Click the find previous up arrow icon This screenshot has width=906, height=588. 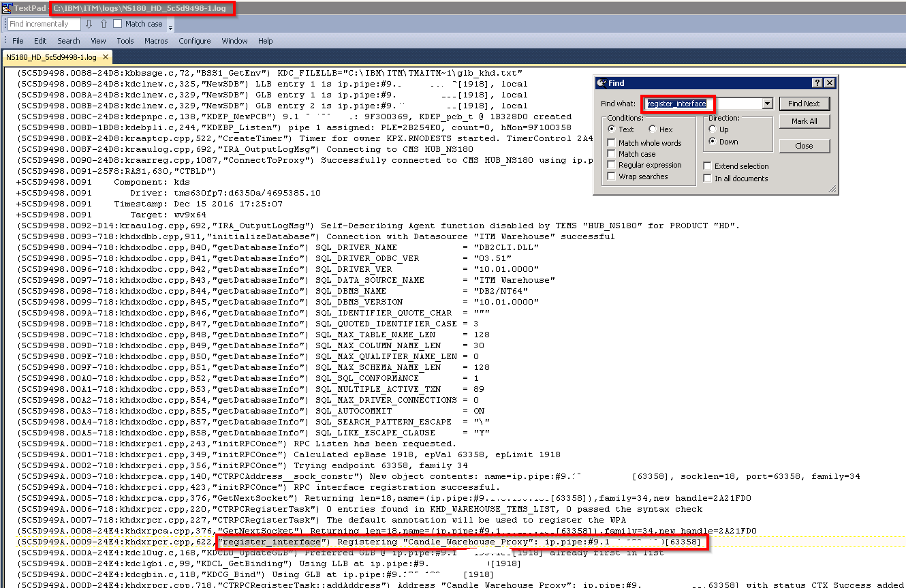(104, 24)
